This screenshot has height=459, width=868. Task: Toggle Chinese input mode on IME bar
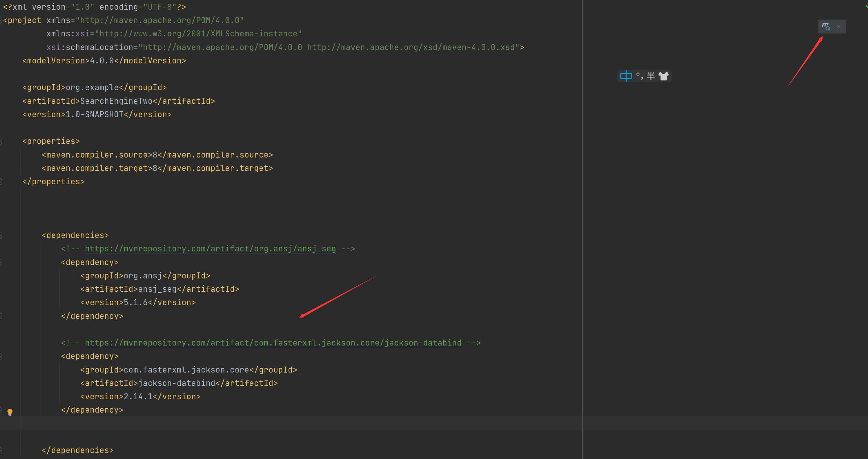[626, 76]
